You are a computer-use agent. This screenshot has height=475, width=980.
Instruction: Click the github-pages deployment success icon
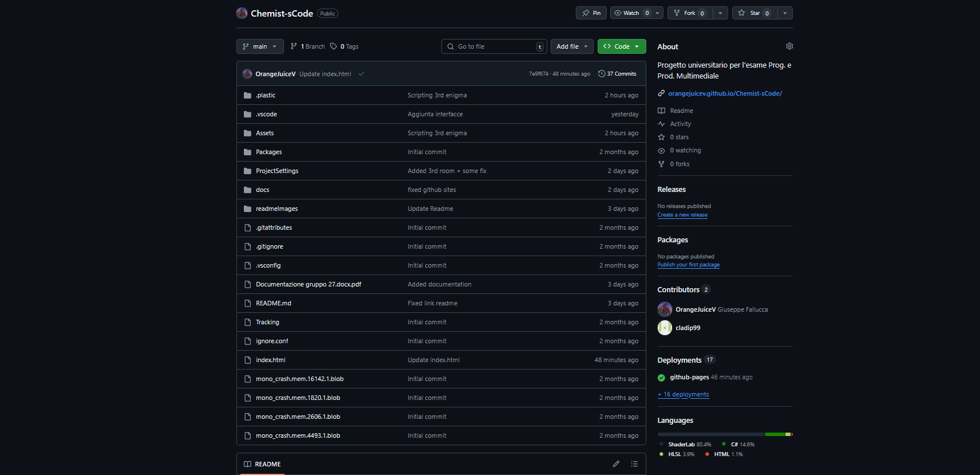pyautogui.click(x=661, y=378)
